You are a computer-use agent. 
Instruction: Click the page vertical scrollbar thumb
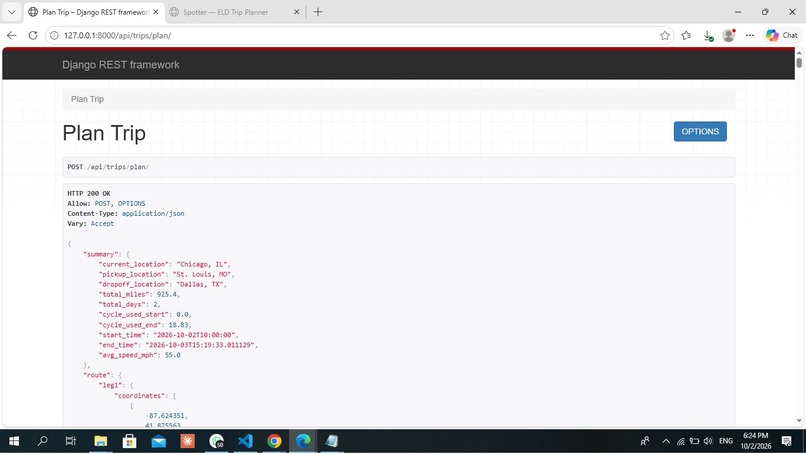pyautogui.click(x=799, y=62)
